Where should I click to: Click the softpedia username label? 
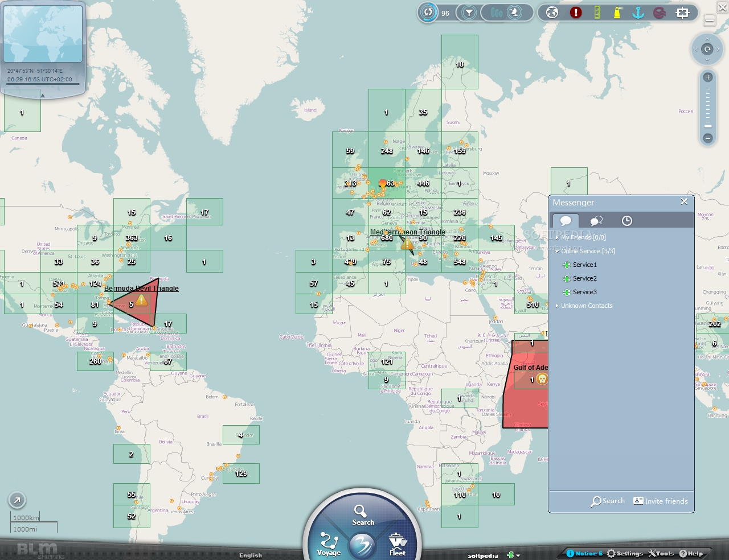click(x=483, y=555)
